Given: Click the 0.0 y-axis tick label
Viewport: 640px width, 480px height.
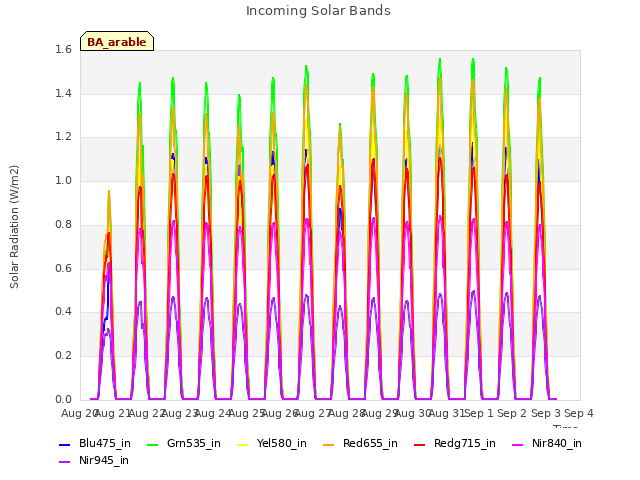Looking at the screenshot, I should click(63, 399).
